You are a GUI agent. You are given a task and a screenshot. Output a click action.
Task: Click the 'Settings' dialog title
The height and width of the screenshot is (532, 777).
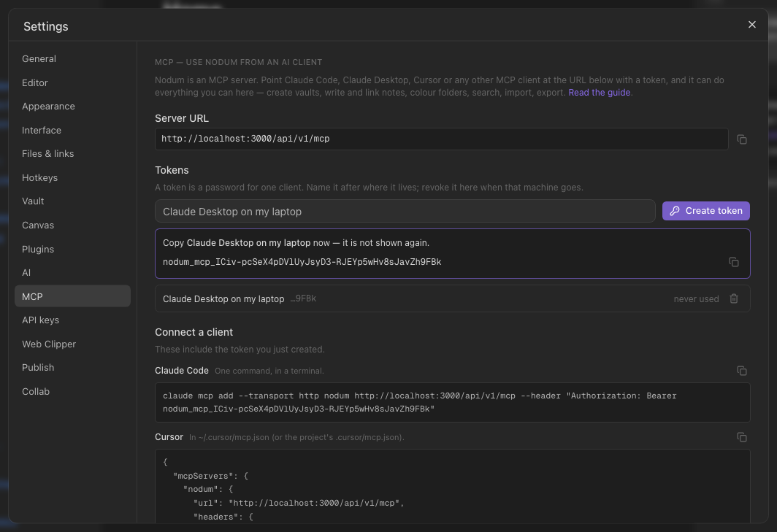[45, 27]
